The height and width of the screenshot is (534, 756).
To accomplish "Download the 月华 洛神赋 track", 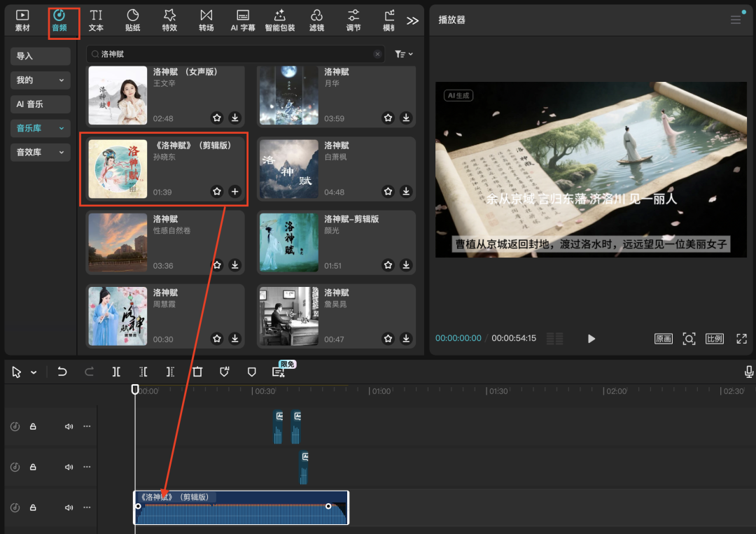I will click(406, 118).
